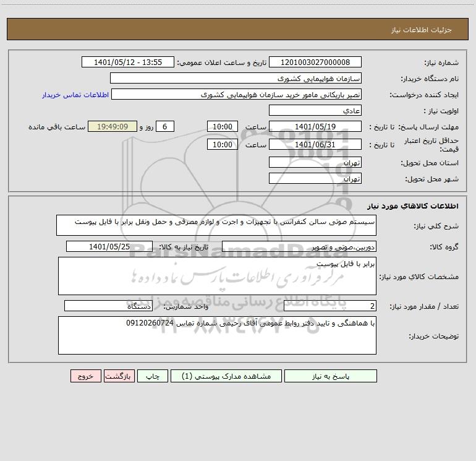Screen dimensions: 476x461
Task: Click the label توضیحات خریدار
Action: pos(434,336)
